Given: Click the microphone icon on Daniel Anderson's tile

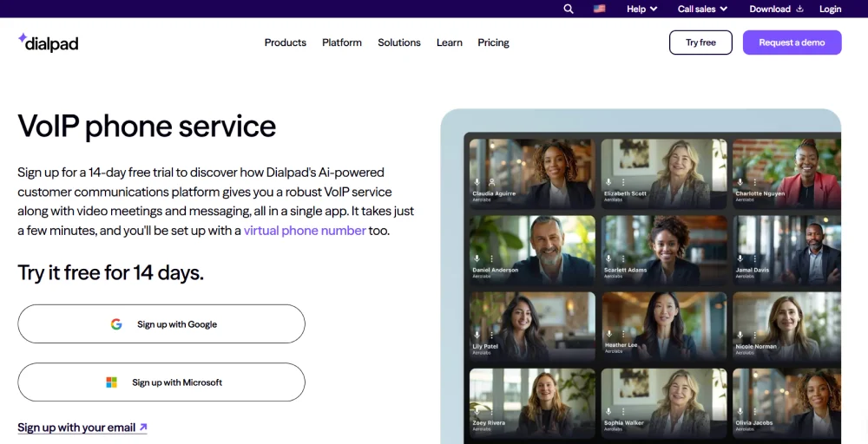Looking at the screenshot, I should point(477,258).
